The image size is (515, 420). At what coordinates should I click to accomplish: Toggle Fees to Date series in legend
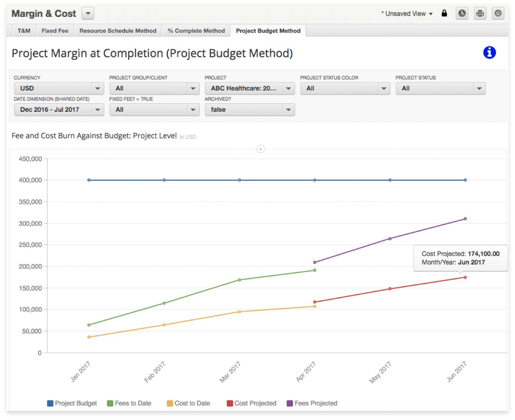pyautogui.click(x=129, y=403)
